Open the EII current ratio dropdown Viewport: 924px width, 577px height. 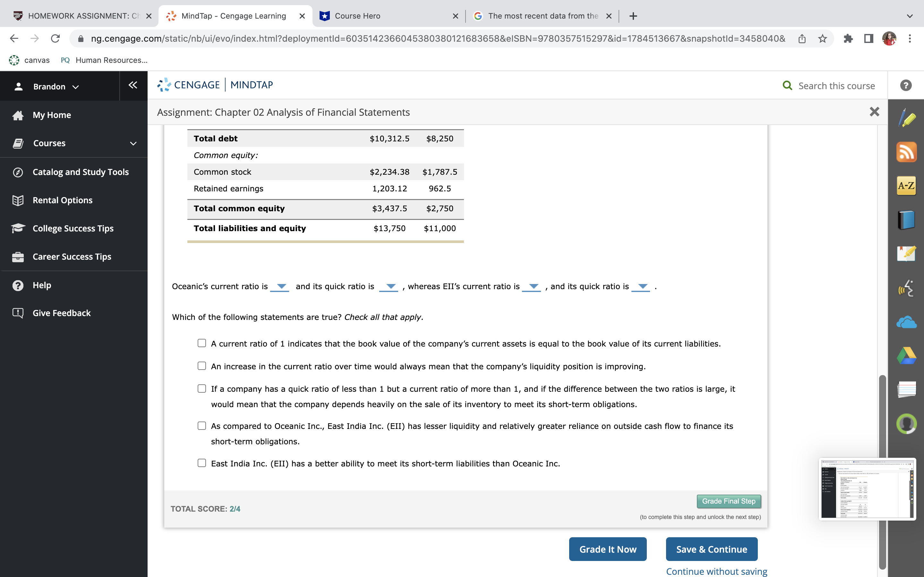[x=532, y=287]
